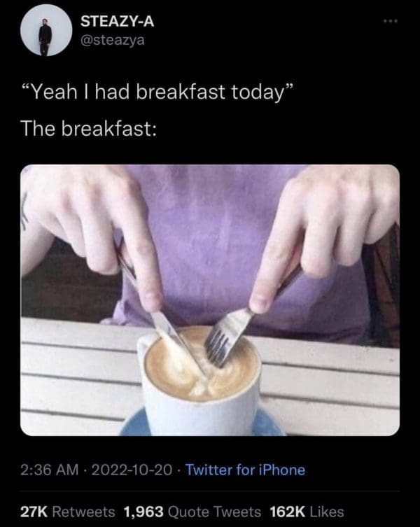Open the three-dot more options menu
The image size is (420, 527).
pos(391,21)
